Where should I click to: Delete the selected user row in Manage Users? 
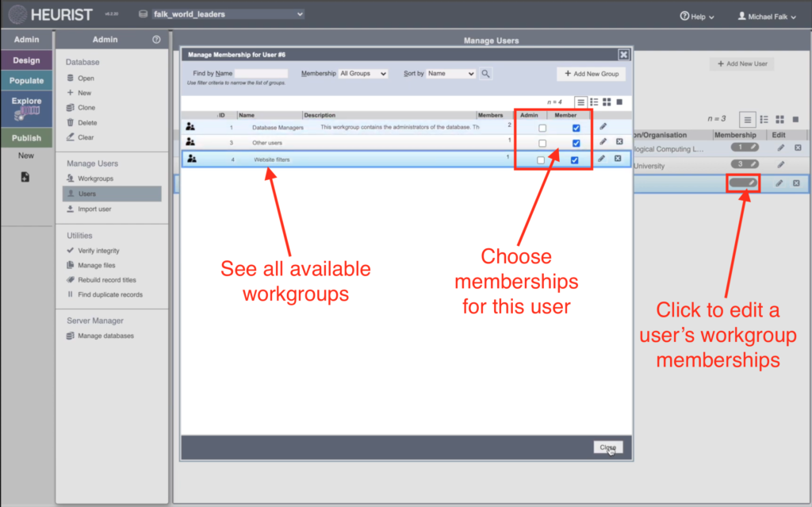coord(796,183)
